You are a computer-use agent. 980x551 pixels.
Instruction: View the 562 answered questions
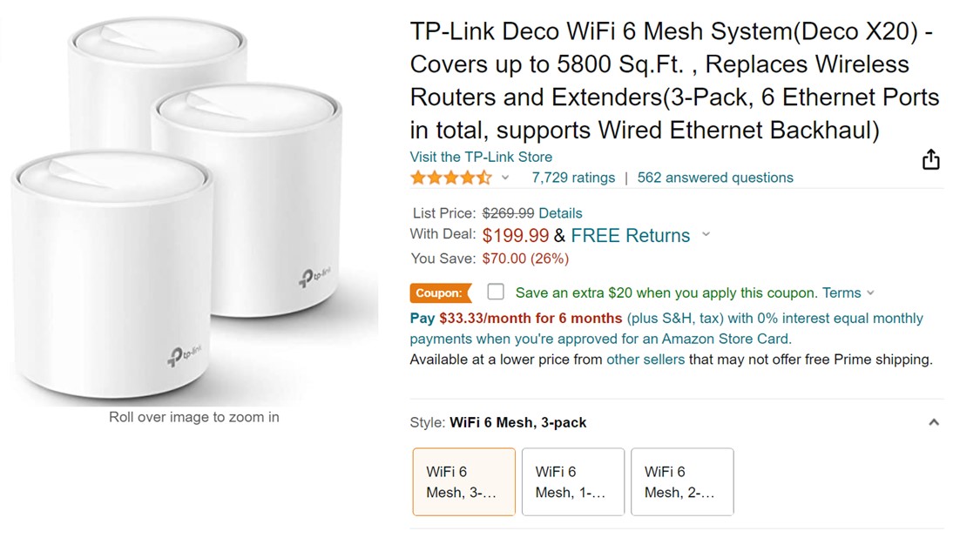[x=714, y=178]
